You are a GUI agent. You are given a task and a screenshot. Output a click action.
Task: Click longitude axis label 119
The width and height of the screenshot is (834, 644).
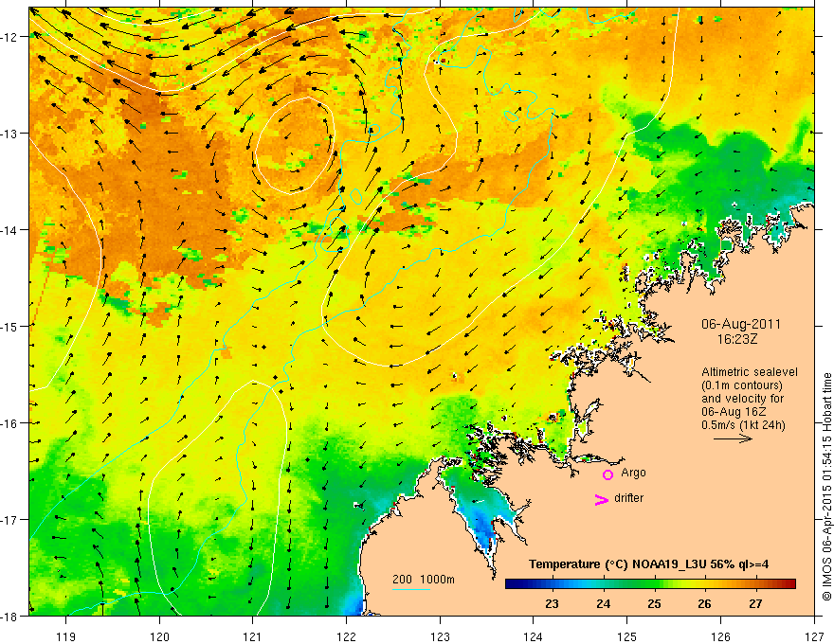(66, 636)
